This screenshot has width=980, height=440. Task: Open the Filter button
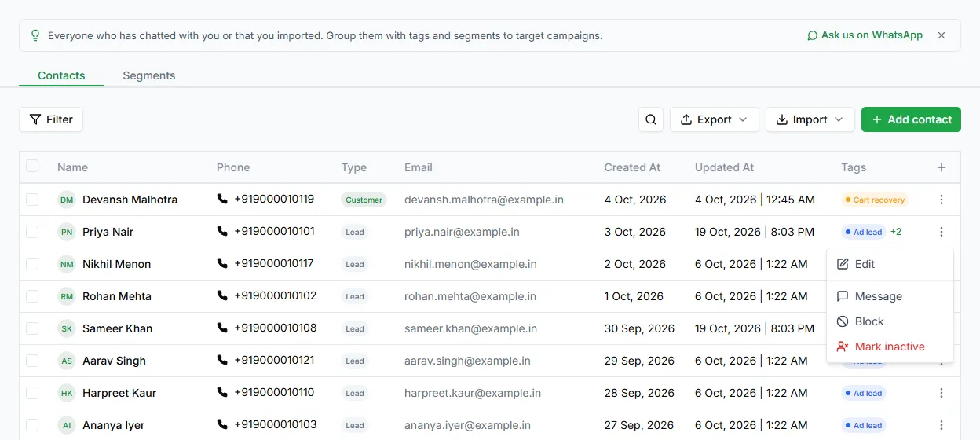[x=51, y=119]
